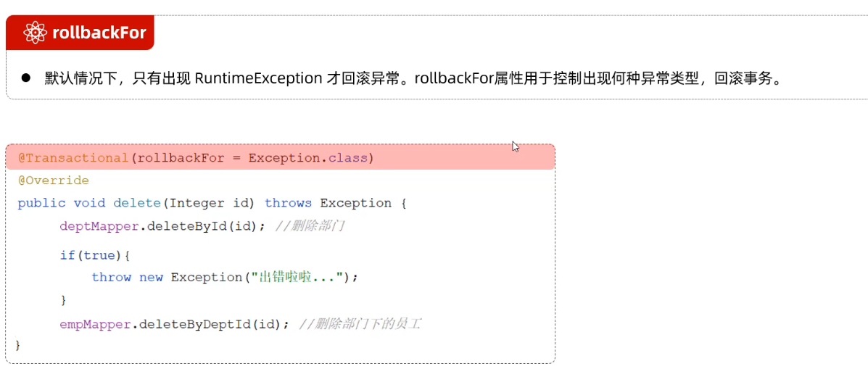Screen dimensions: 868x369
Task: Click the new keyword before Exception
Action: pyautogui.click(x=151, y=277)
